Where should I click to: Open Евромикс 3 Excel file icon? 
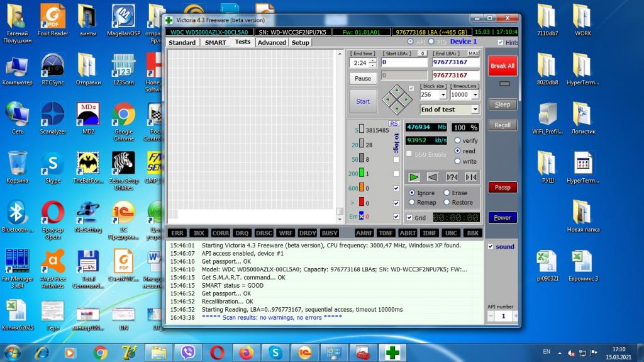[x=583, y=265]
